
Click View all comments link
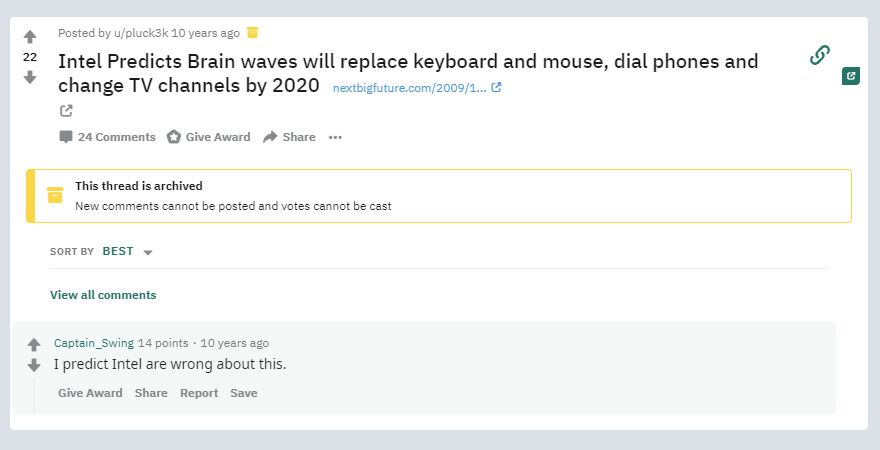[103, 295]
